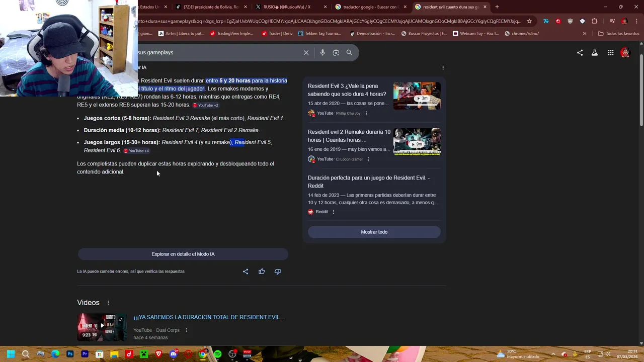This screenshot has width=644, height=362.
Task: Give the AI answer a thumbs up
Action: [x=262, y=271]
